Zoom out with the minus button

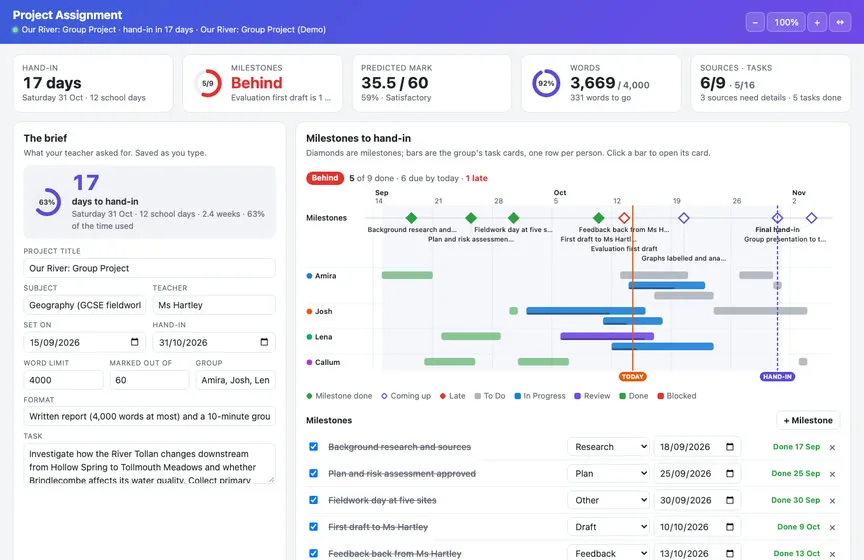coord(755,22)
